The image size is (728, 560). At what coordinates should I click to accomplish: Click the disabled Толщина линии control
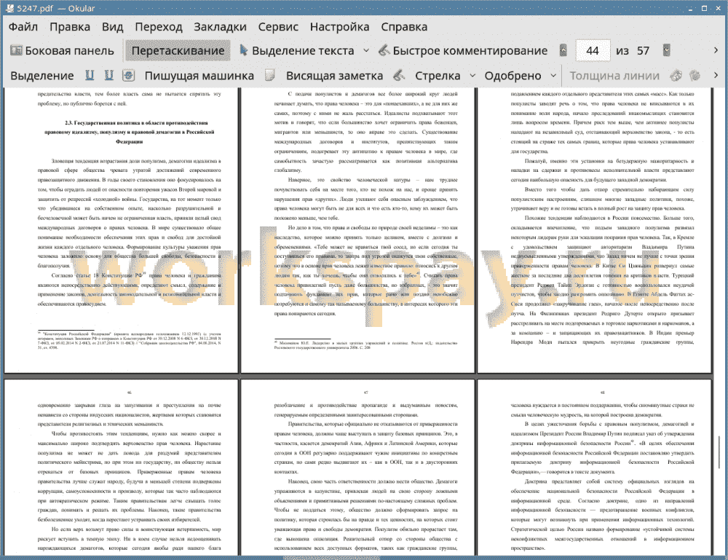(x=614, y=76)
